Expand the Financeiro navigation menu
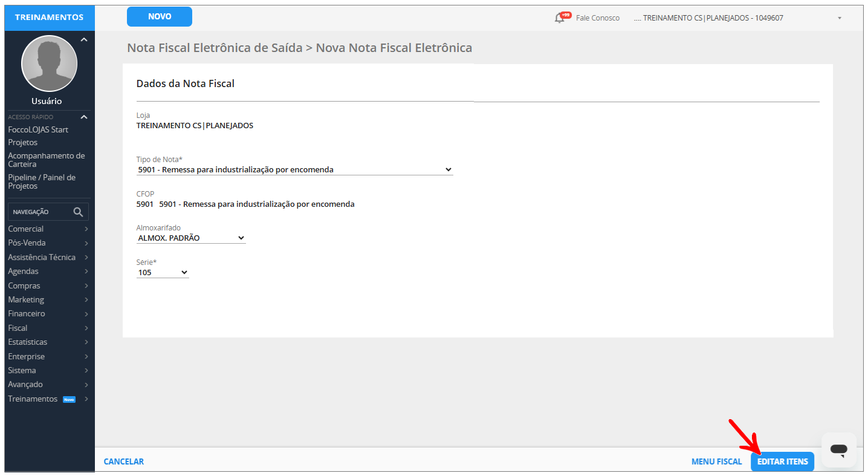The width and height of the screenshot is (868, 476). pos(48,314)
